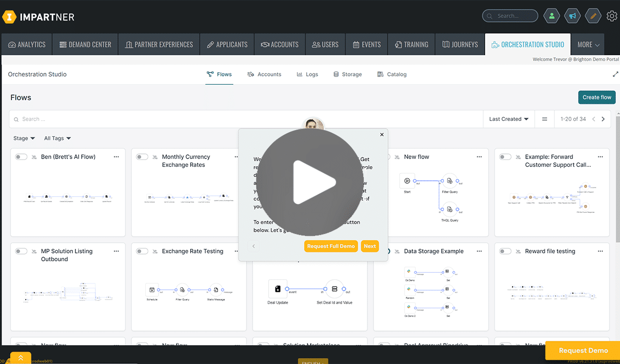Click the flows Search field
Viewport: 620px width, 364px height.
point(246,119)
